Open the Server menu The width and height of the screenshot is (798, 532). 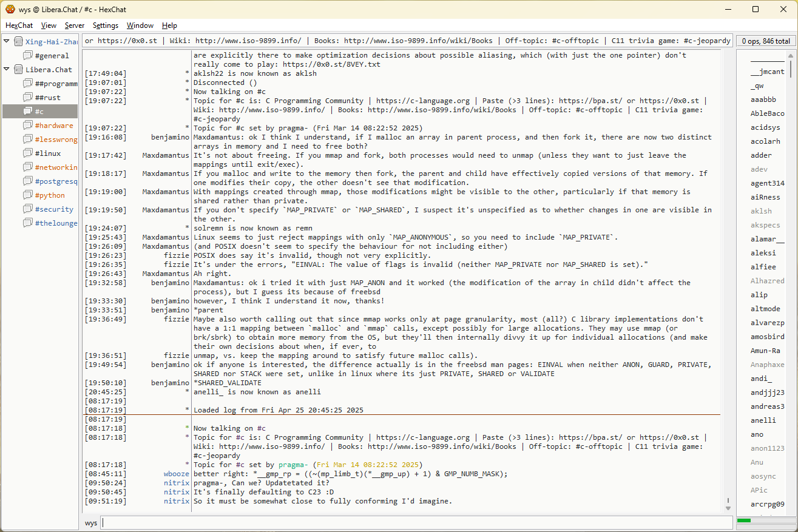click(75, 25)
